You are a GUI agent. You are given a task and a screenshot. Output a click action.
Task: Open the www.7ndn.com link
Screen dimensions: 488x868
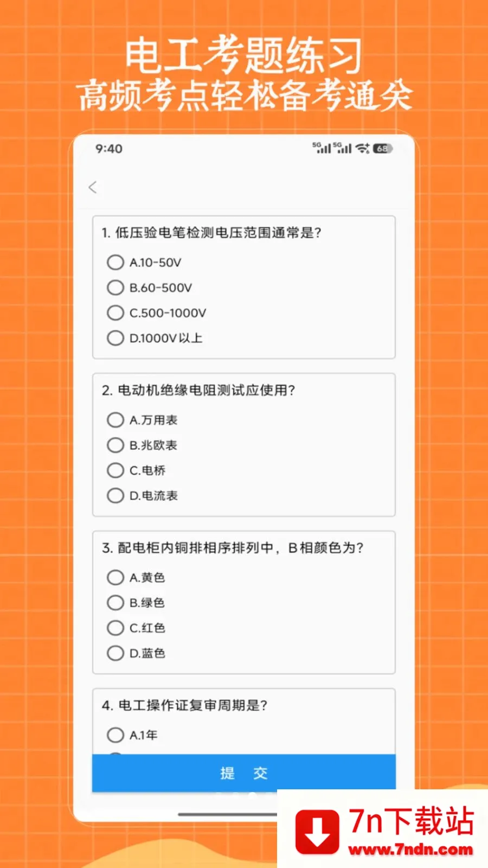pyautogui.click(x=410, y=850)
